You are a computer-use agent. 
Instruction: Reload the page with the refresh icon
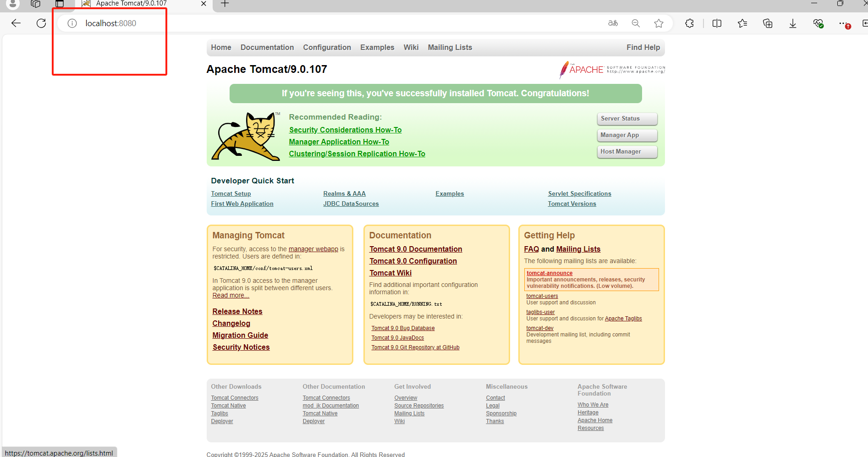coord(41,23)
